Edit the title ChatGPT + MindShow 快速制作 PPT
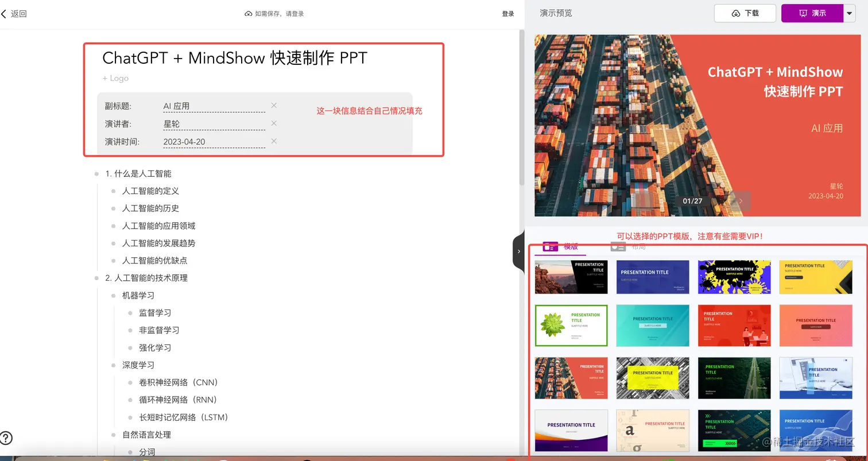Screen dimensions: 868x461 click(235, 58)
